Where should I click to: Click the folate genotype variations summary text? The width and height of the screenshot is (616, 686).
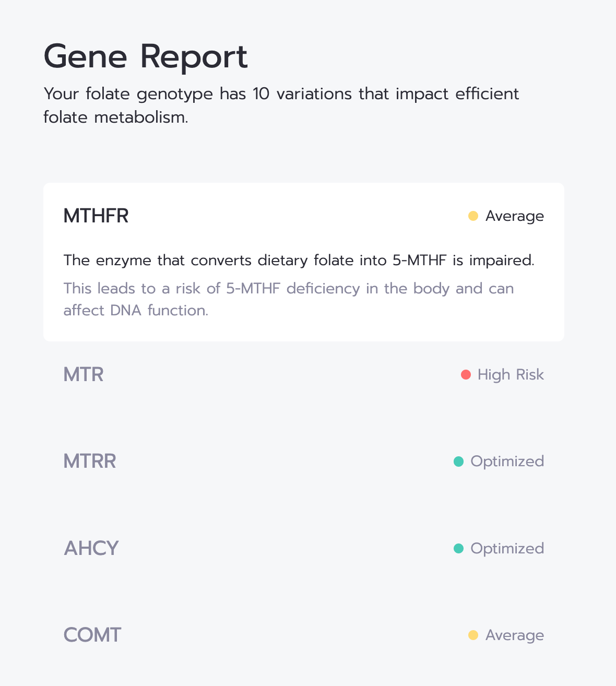click(281, 105)
